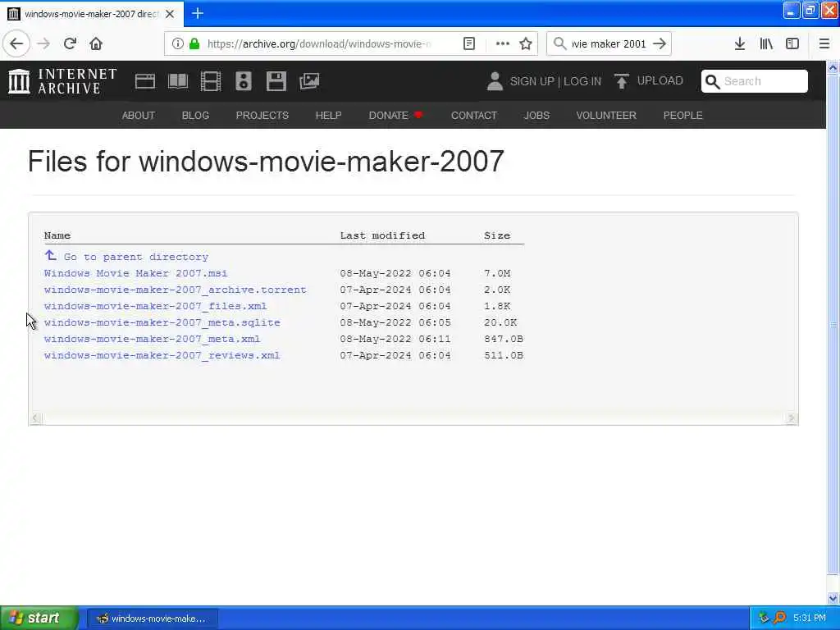Open the Software floppy disk icon

pos(276,81)
